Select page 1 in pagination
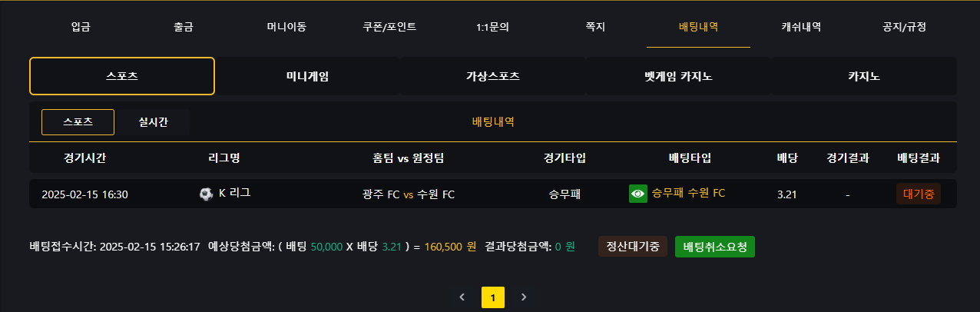 pos(492,297)
